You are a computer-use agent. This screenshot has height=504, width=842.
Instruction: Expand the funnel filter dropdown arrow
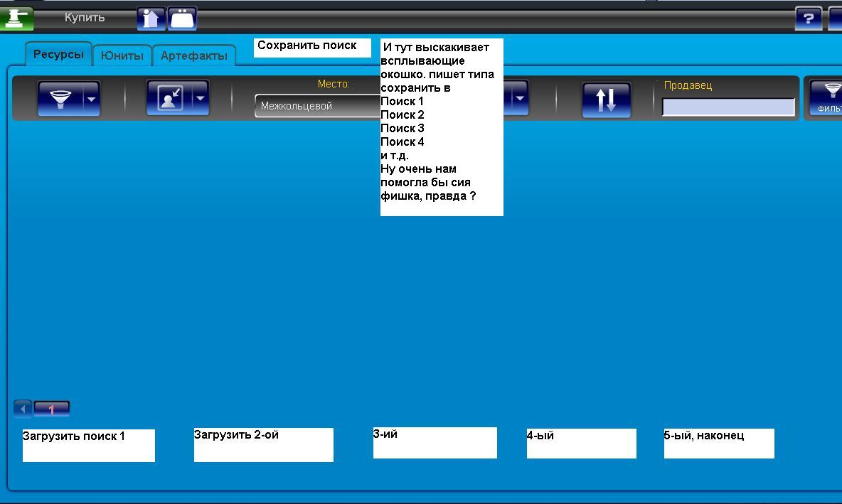click(91, 99)
